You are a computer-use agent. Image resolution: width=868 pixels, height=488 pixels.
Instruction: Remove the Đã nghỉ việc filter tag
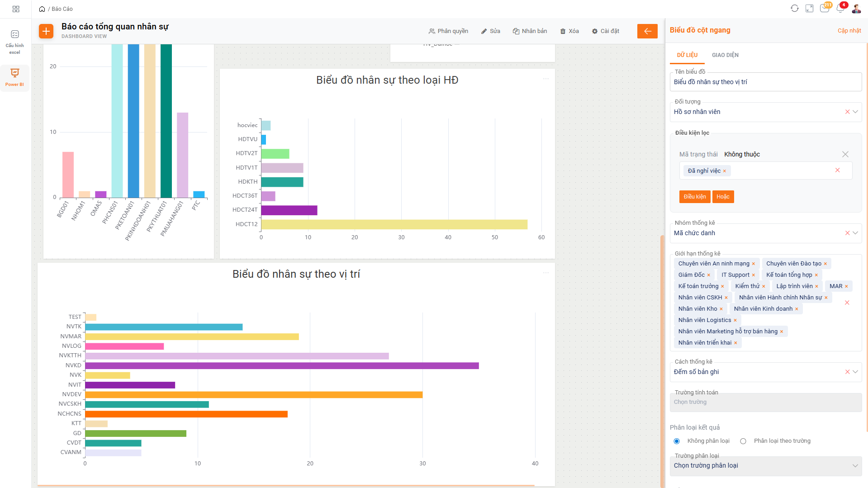(x=724, y=171)
